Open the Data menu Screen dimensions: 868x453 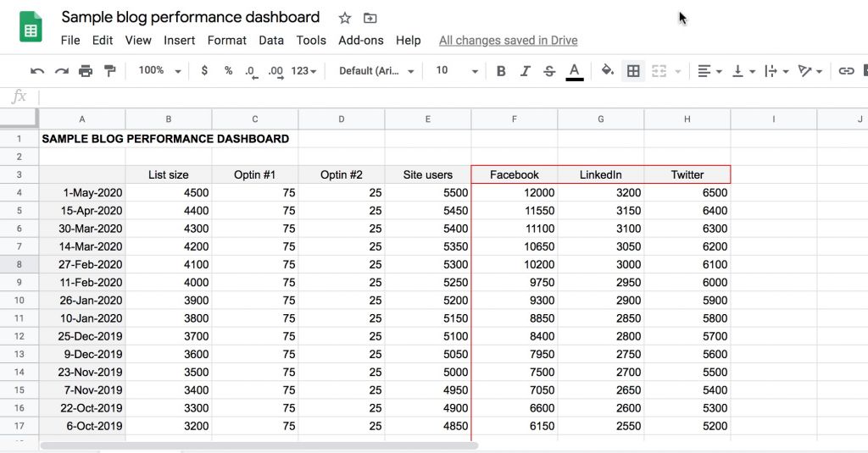click(271, 41)
